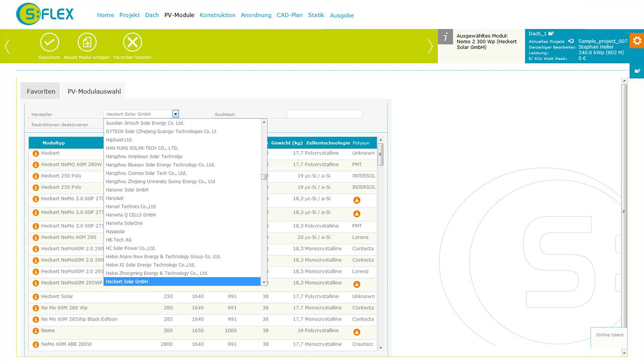Open the Statik menu item
Image resolution: width=644 pixels, height=364 pixels.
[x=316, y=15]
